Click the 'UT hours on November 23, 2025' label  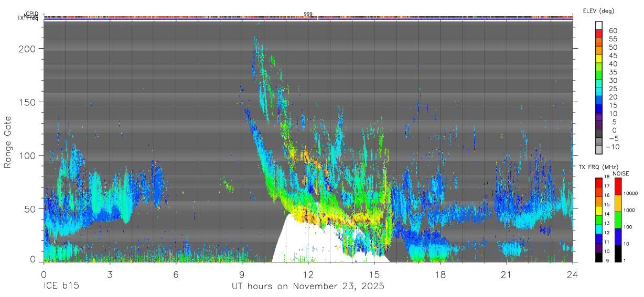coord(308,287)
